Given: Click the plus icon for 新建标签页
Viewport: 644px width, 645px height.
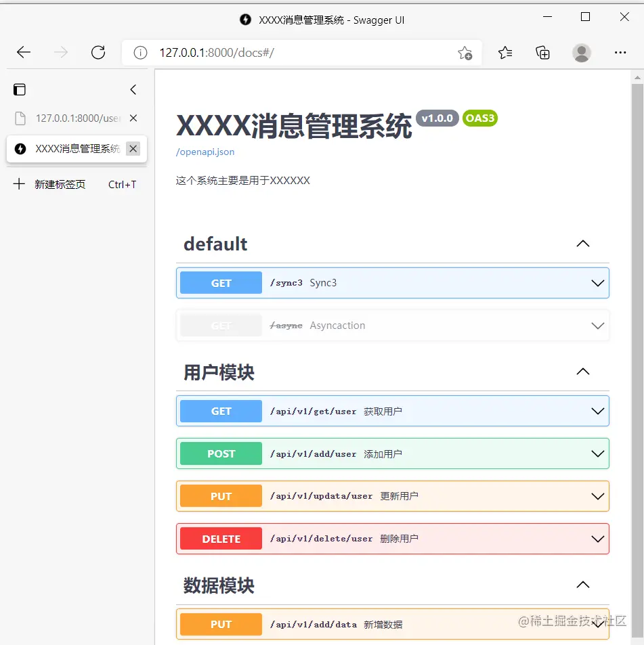Looking at the screenshot, I should tap(19, 184).
